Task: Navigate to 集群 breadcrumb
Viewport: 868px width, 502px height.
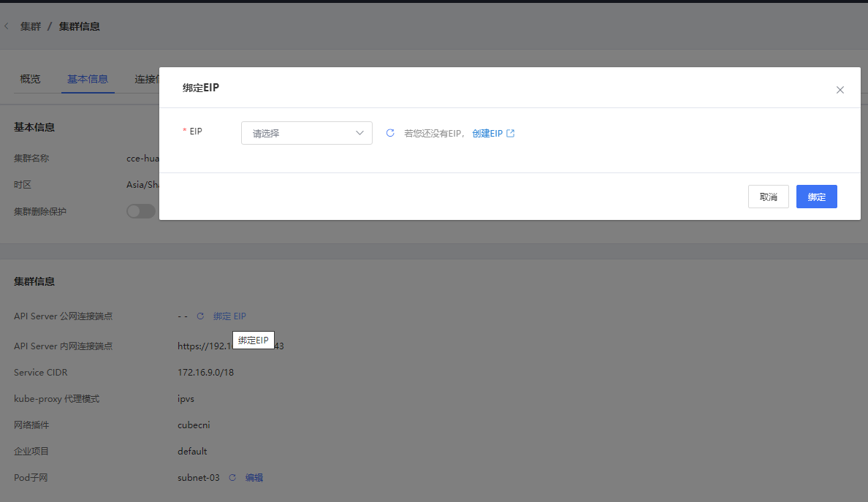Action: (31, 26)
